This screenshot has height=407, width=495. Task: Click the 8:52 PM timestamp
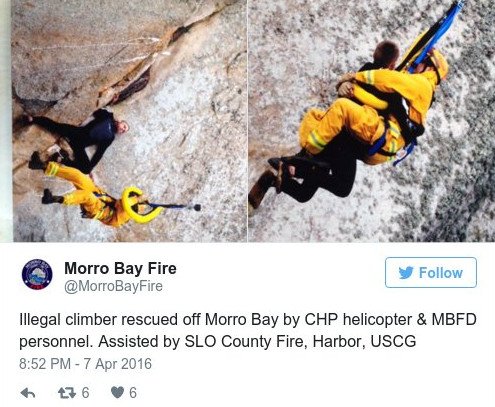45,364
